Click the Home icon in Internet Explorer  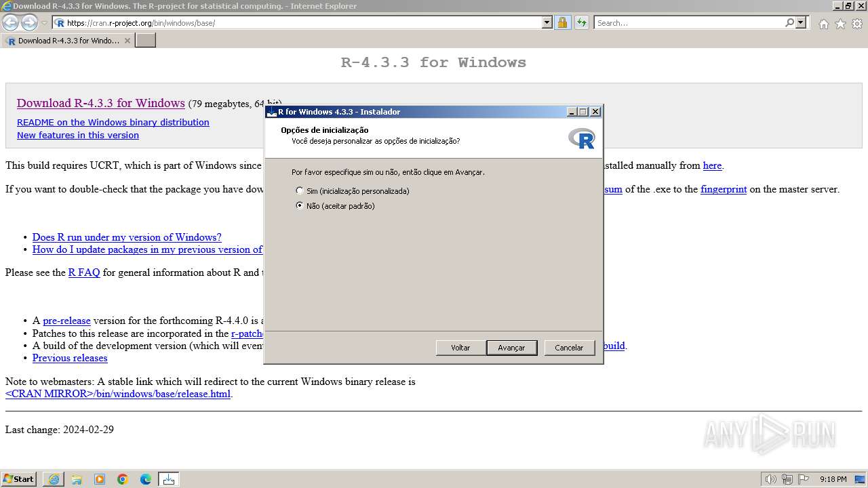pos(823,24)
